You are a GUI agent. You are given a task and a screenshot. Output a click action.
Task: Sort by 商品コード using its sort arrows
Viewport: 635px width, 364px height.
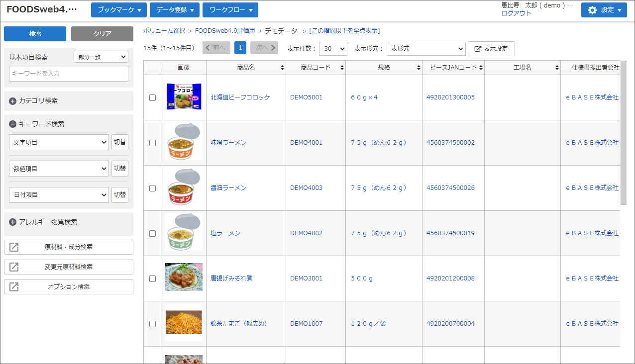click(342, 68)
